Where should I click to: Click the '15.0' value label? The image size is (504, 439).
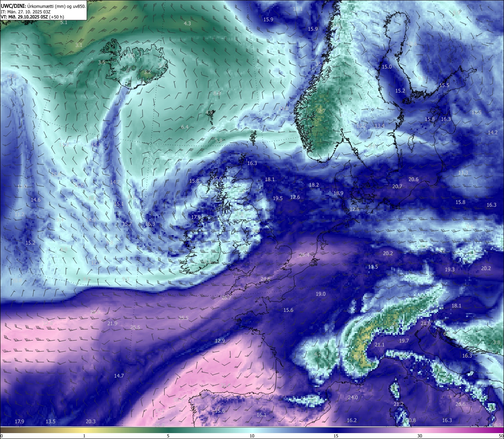click(387, 67)
